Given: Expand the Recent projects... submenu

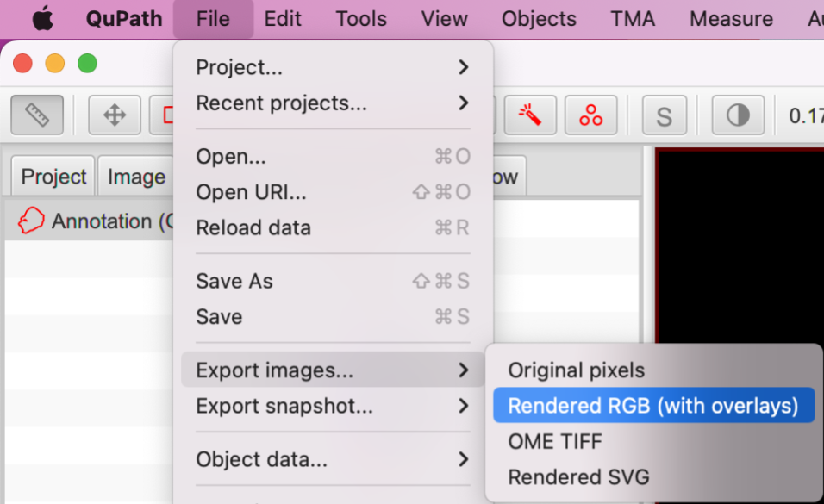Looking at the screenshot, I should 333,103.
